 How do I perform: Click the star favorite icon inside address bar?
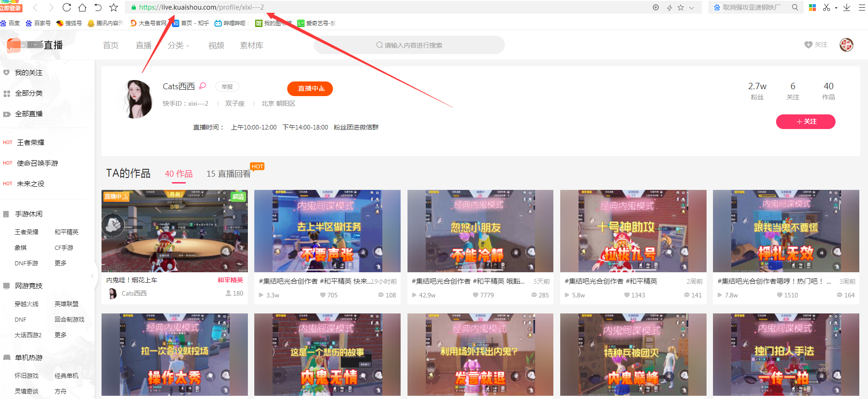pyautogui.click(x=680, y=7)
